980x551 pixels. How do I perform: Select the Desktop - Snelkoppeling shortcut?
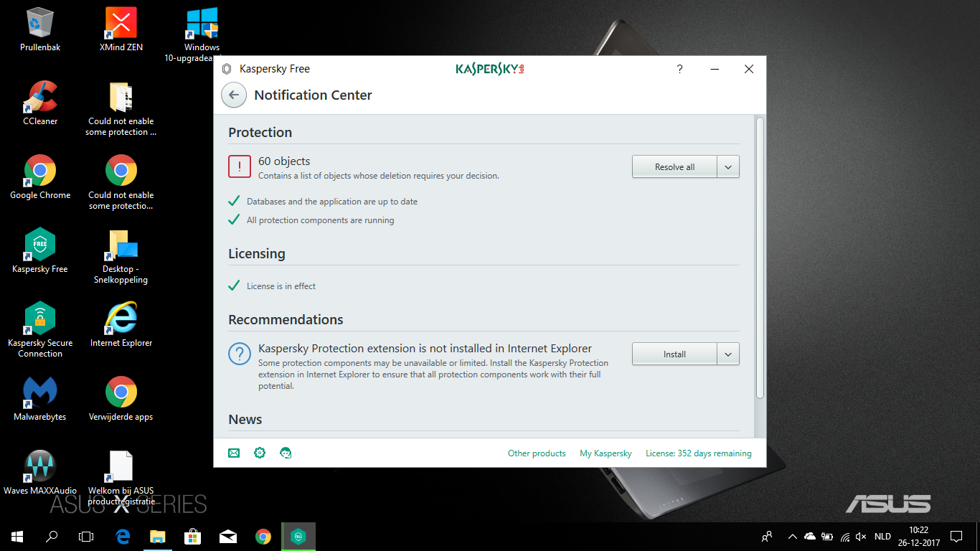[x=121, y=256]
